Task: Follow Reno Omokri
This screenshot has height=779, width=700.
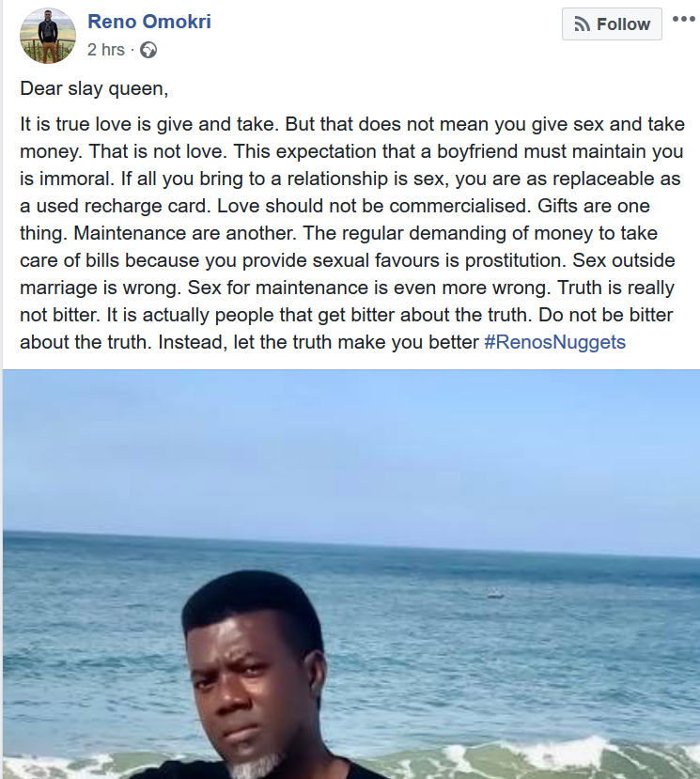Action: (612, 24)
